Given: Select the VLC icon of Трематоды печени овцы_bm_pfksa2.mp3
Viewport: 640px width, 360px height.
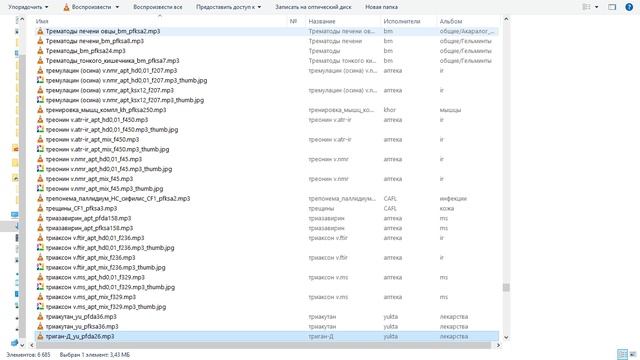Looking at the screenshot, I should [40, 31].
